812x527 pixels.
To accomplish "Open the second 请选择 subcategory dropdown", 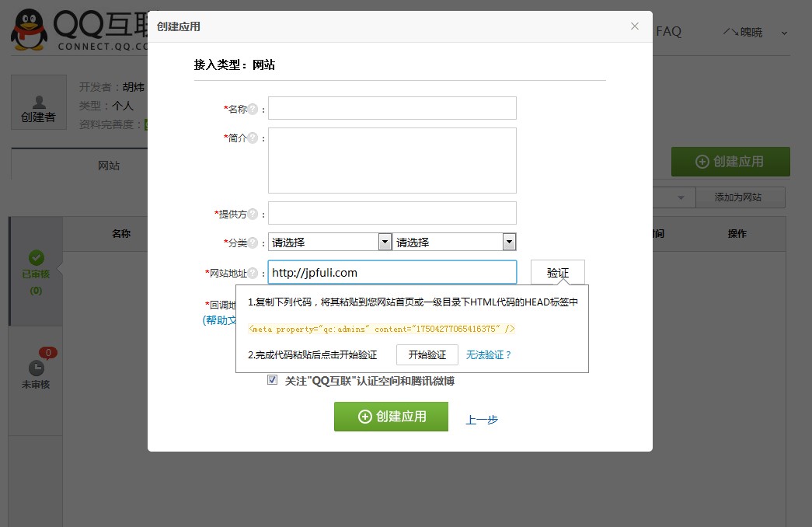I will 454,242.
